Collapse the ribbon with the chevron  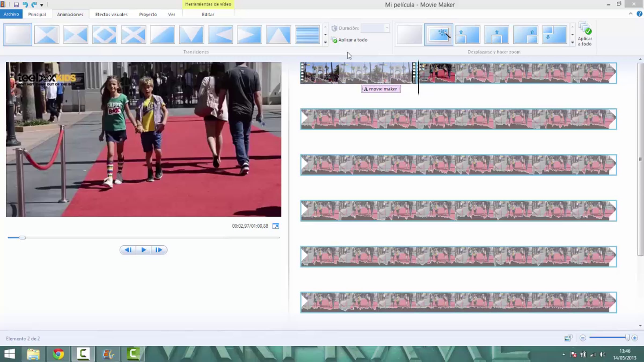tap(631, 14)
